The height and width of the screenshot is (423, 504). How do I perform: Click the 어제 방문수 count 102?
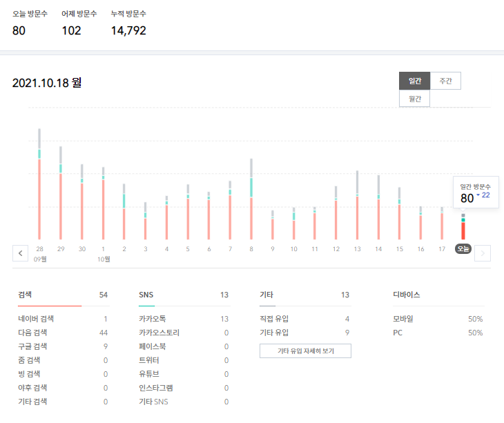[71, 30]
